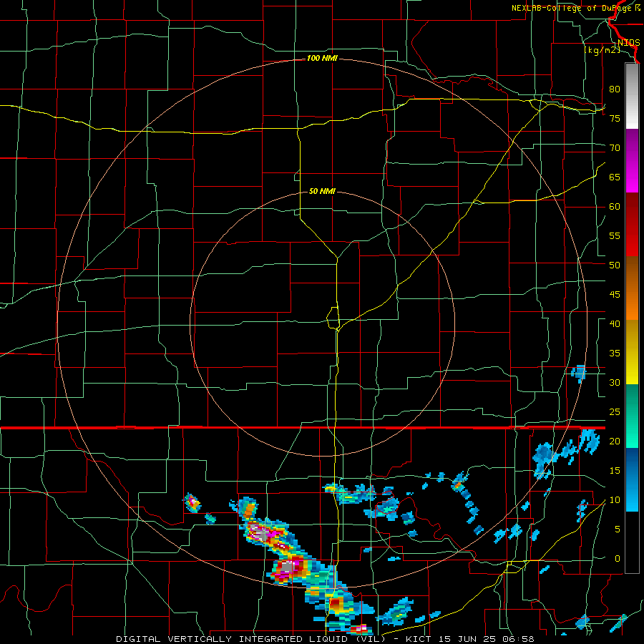Pick the purple-magenta segment of the color scale
The image size is (644, 644).
(x=632, y=160)
